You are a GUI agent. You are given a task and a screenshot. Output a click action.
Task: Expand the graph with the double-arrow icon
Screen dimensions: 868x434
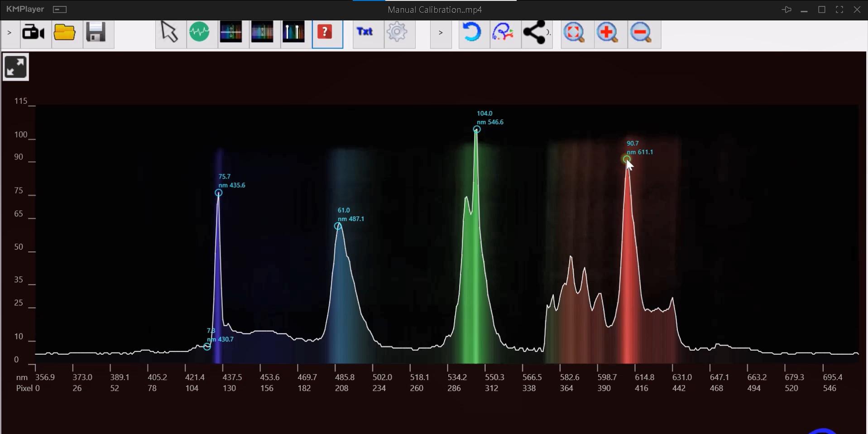(x=15, y=67)
